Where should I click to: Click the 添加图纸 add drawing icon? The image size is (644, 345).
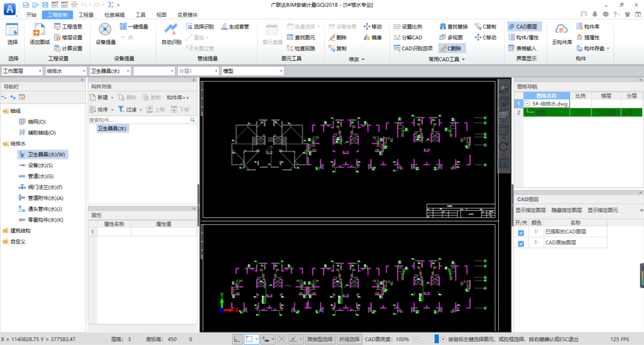(x=39, y=34)
